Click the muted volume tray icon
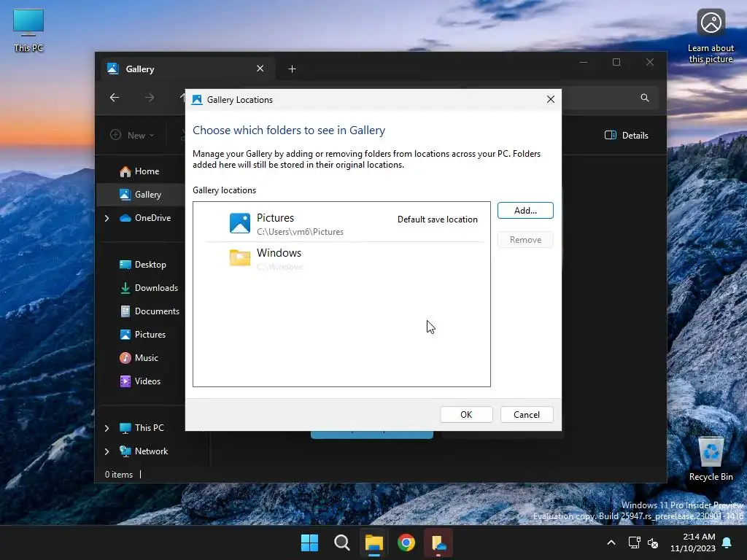The width and height of the screenshot is (747, 560). point(653,542)
